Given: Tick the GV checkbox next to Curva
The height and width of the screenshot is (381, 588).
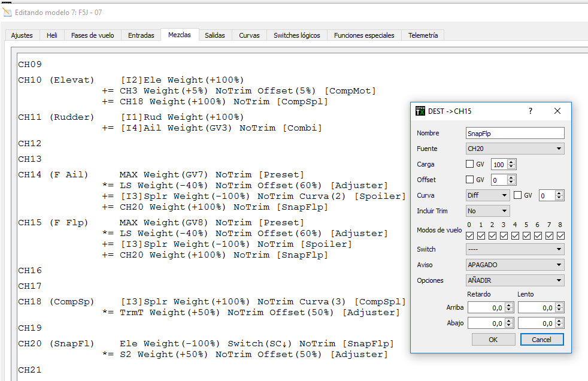Looking at the screenshot, I should click(x=519, y=195).
